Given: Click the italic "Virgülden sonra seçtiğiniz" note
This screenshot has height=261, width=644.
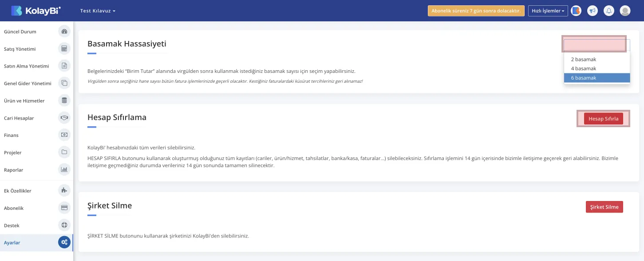Looking at the screenshot, I should click(x=225, y=81).
